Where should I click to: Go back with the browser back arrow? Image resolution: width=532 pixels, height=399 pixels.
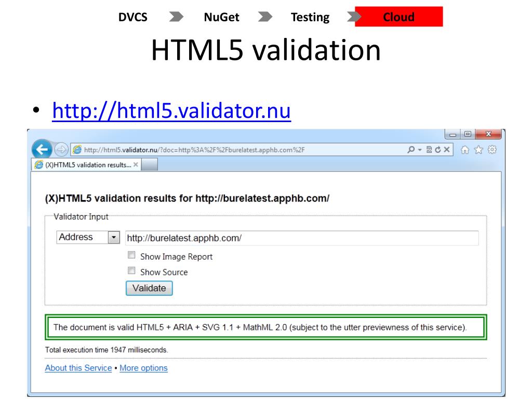click(42, 149)
